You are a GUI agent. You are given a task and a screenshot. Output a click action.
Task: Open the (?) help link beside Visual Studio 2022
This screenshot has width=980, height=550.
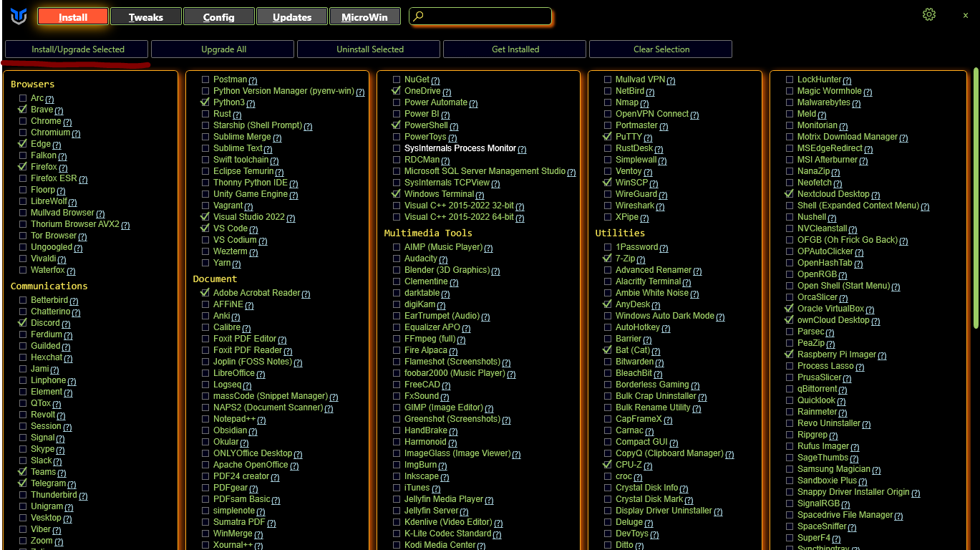coord(290,218)
